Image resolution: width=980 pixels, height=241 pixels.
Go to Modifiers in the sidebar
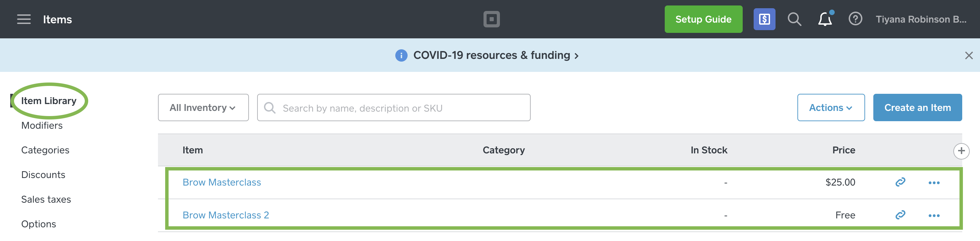tap(42, 125)
